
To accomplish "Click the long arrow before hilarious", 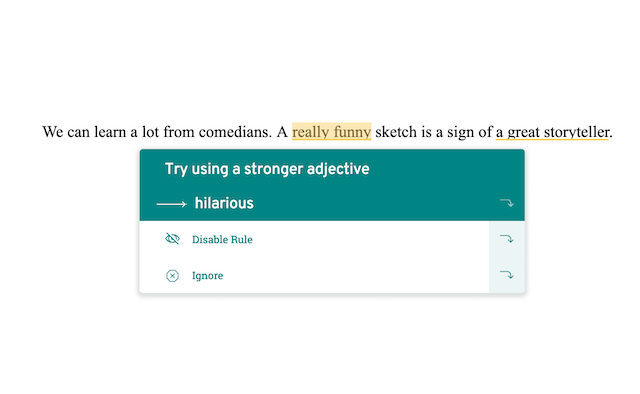I will (x=171, y=204).
